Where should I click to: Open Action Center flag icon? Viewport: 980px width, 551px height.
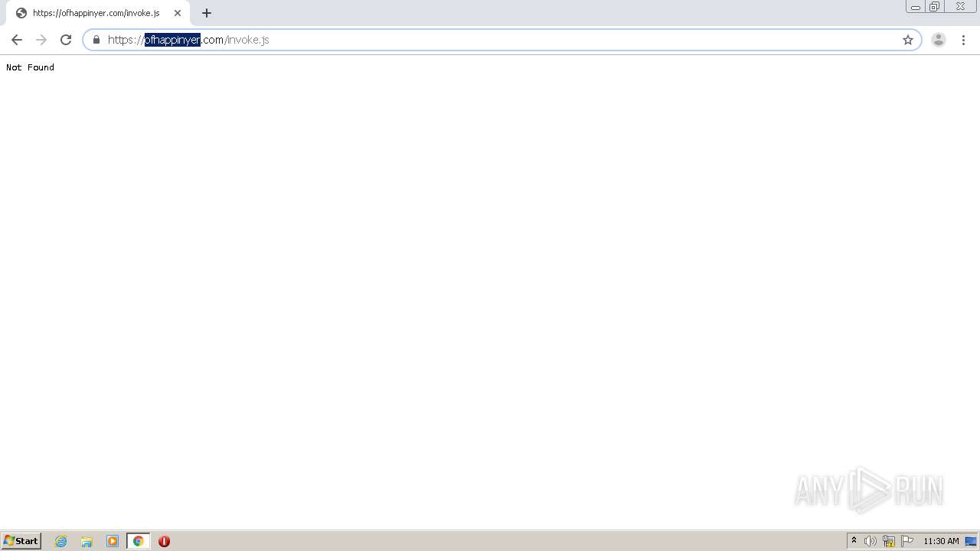(907, 541)
